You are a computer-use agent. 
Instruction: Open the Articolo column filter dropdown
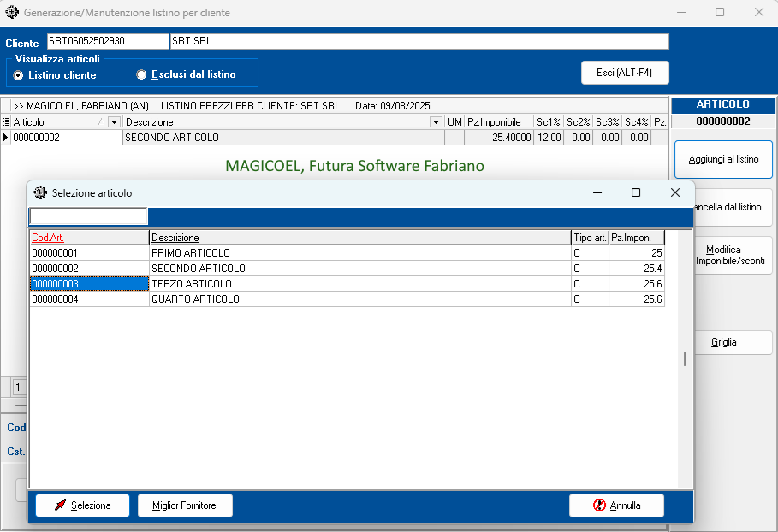coord(114,122)
